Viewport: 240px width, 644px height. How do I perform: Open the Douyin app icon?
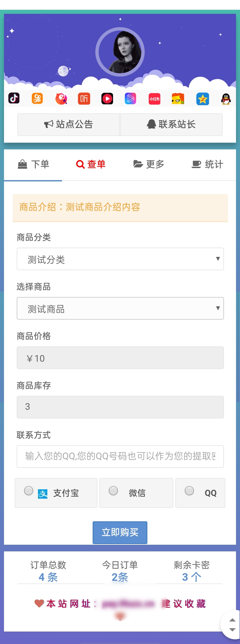[x=14, y=98]
